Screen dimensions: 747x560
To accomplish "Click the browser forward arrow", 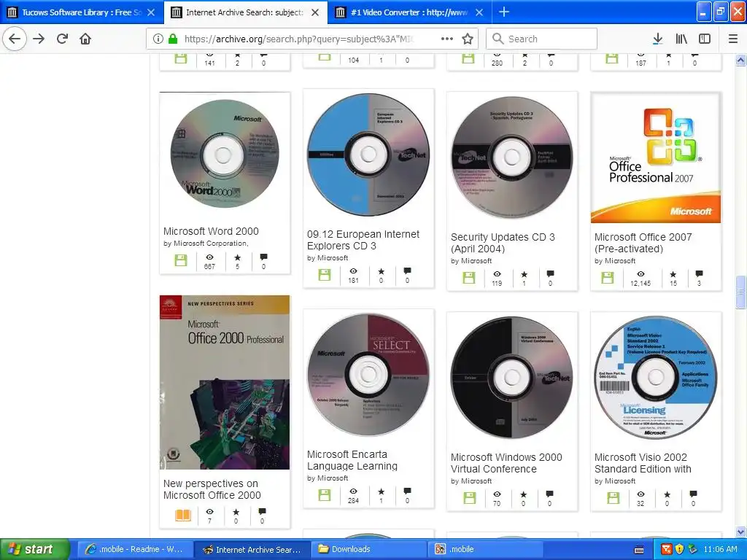I will [39, 39].
